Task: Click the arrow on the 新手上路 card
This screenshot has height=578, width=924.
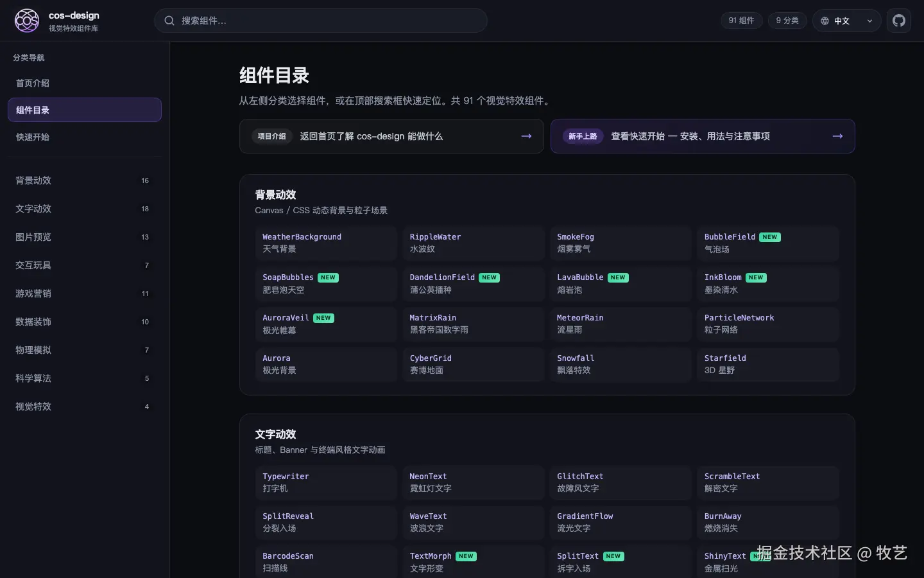Action: [x=837, y=136]
